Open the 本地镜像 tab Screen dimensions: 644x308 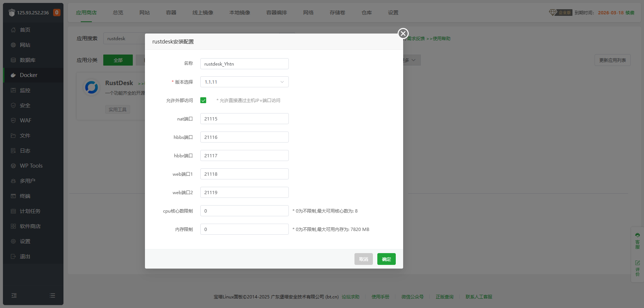pos(240,13)
